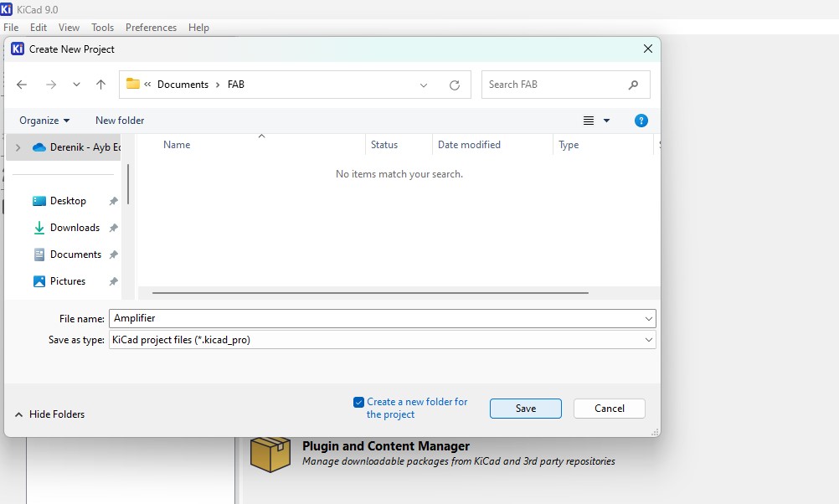839x504 pixels.
Task: Refresh the FAB folder view
Action: (x=455, y=85)
